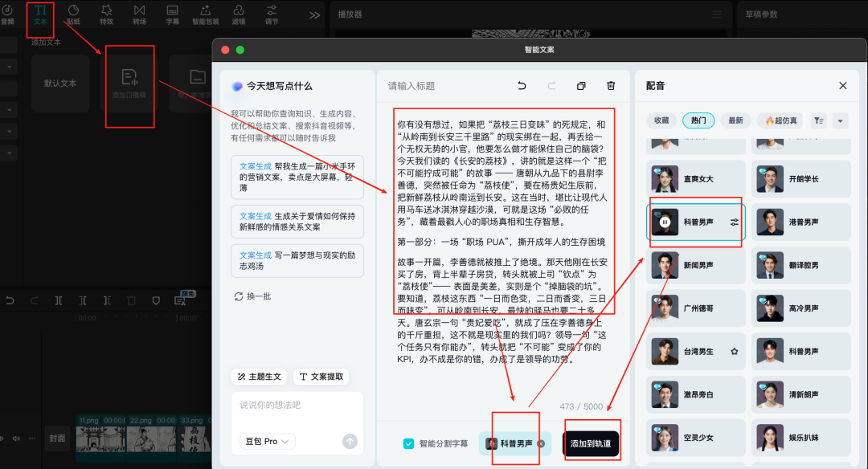Click the 说说你的想法吧 input field

(x=297, y=406)
